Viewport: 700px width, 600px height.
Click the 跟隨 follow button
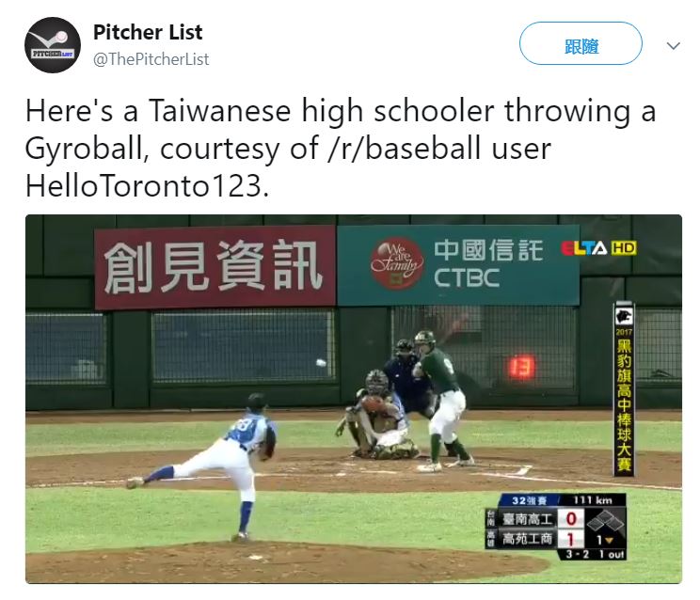(x=581, y=43)
